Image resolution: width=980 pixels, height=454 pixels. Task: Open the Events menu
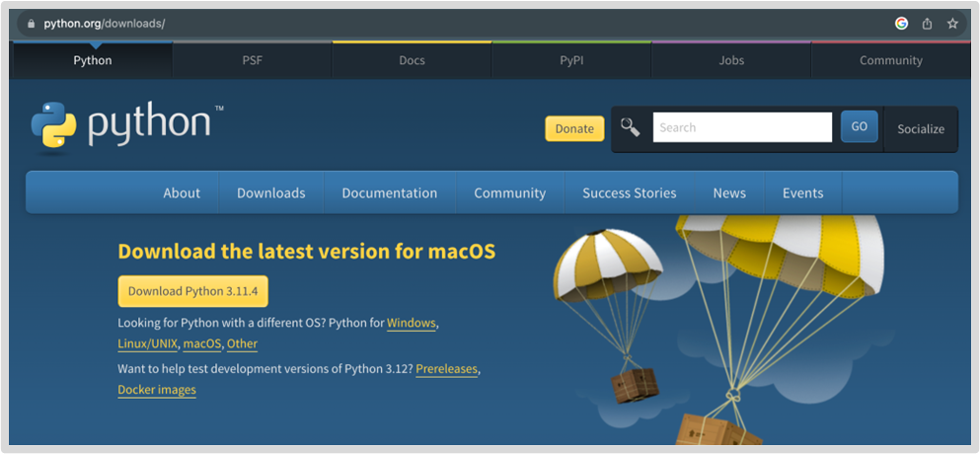click(803, 193)
